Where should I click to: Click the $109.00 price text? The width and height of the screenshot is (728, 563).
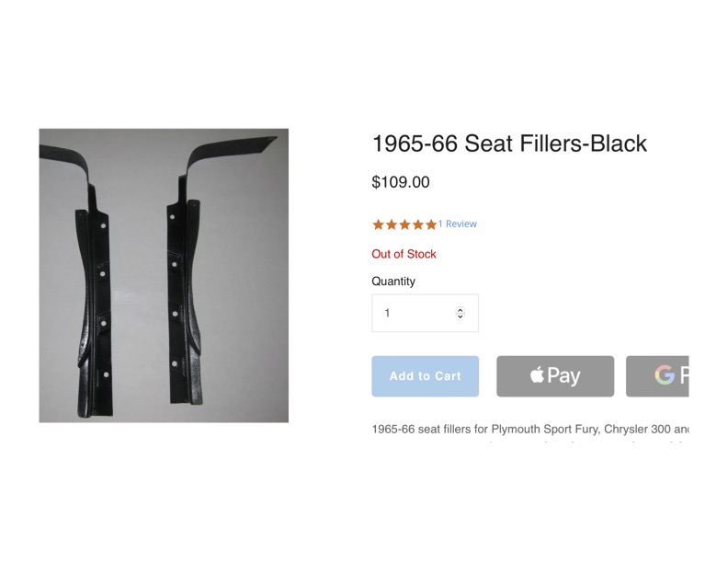[x=401, y=182]
